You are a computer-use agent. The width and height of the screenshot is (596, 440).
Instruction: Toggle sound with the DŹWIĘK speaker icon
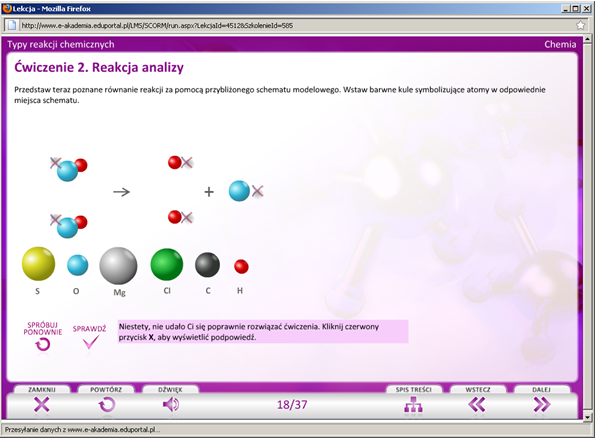171,404
